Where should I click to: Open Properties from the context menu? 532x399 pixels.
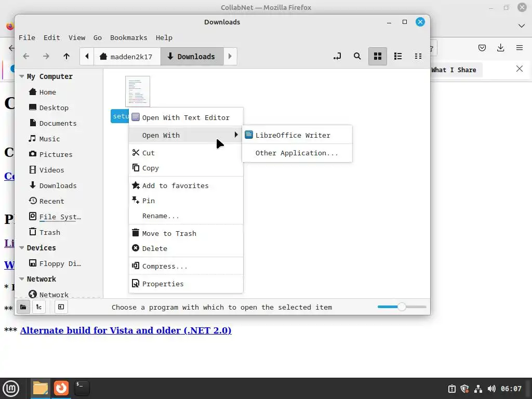(x=185, y=284)
